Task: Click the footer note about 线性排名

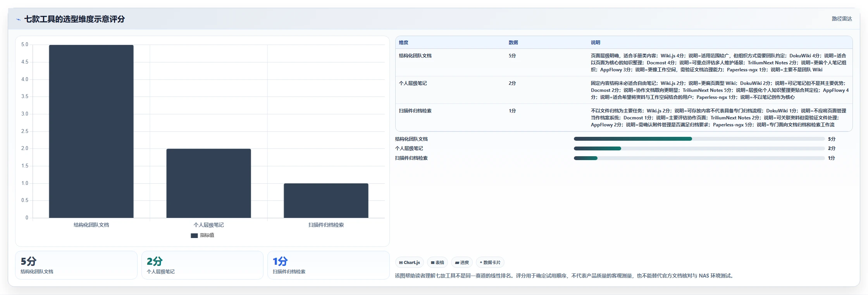Action: [x=565, y=276]
